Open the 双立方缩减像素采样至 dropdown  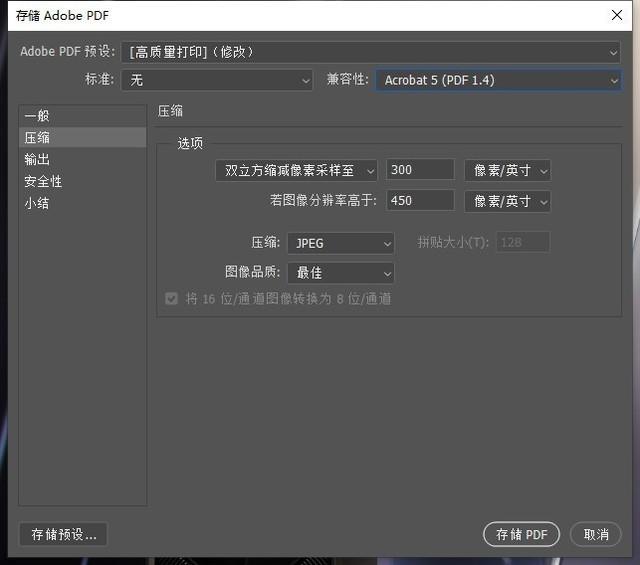pyautogui.click(x=296, y=170)
